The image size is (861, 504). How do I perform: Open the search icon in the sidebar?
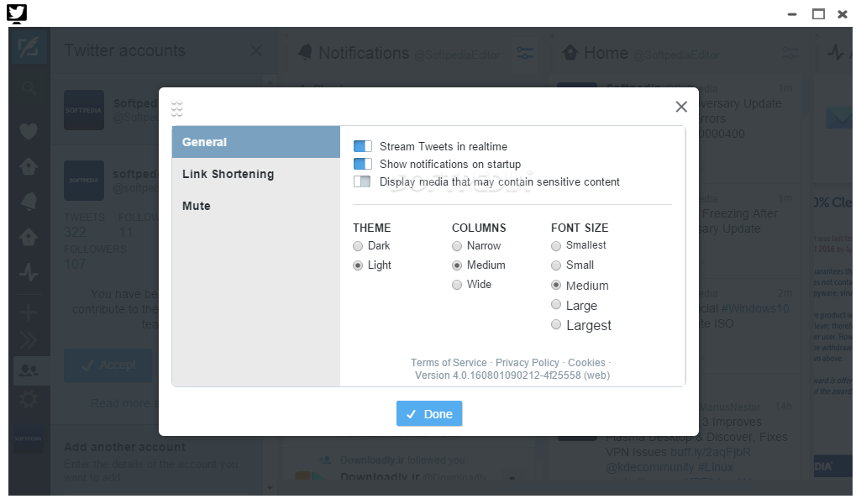(29, 88)
